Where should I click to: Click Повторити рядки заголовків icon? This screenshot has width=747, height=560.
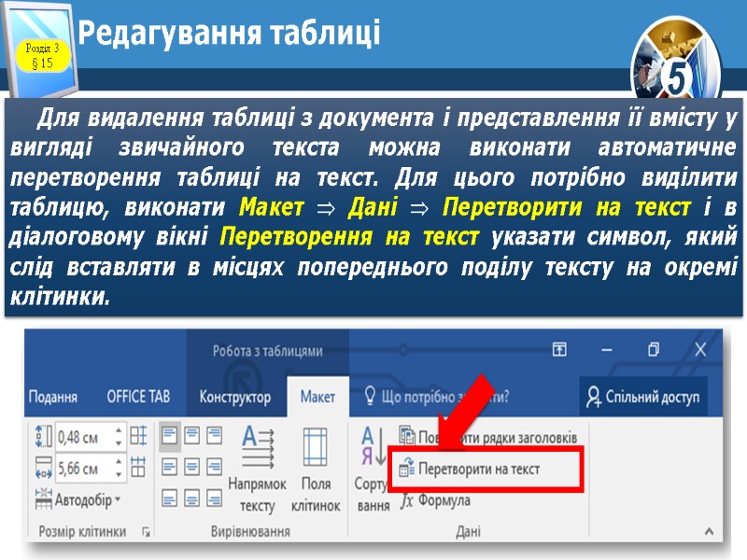[406, 435]
